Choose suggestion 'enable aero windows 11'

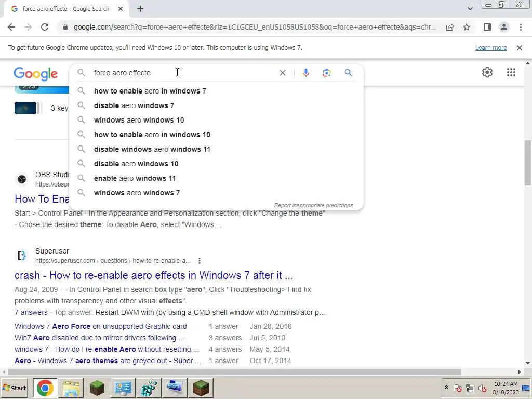[216, 179]
